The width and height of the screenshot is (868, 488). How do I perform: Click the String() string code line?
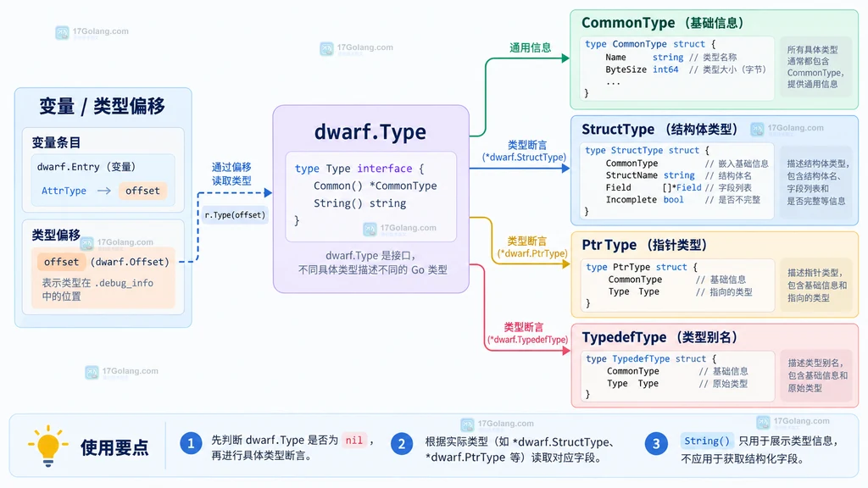tap(359, 203)
